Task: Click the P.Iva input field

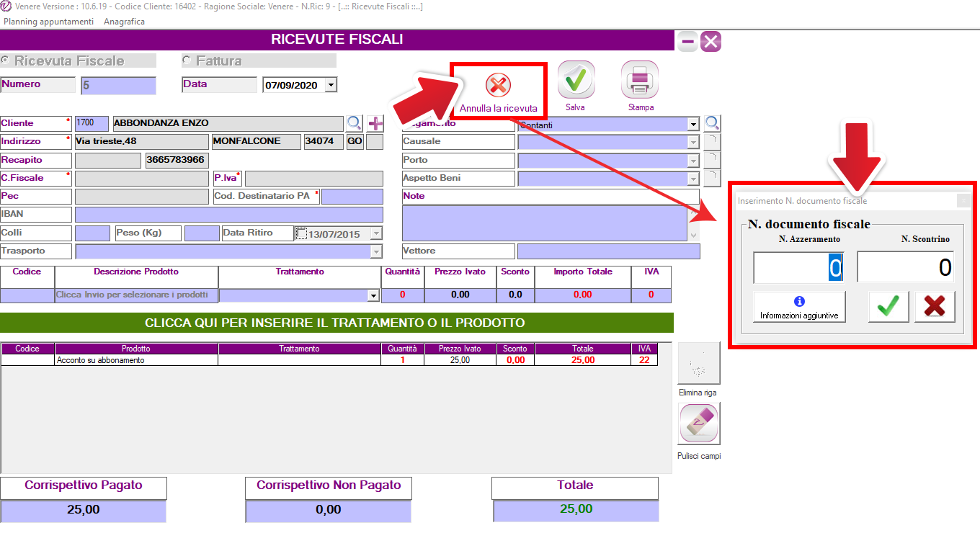Action: [314, 178]
